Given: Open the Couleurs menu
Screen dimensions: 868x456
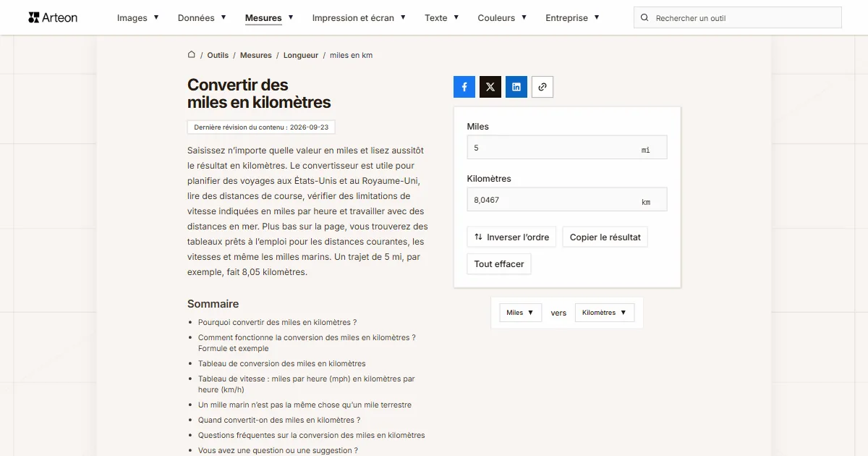Looking at the screenshot, I should click(x=502, y=18).
